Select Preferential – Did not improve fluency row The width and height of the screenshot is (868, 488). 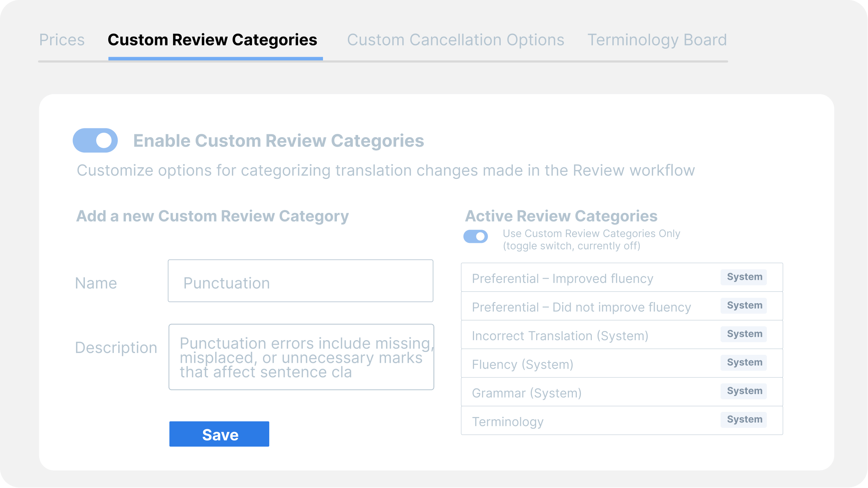pyautogui.click(x=581, y=307)
